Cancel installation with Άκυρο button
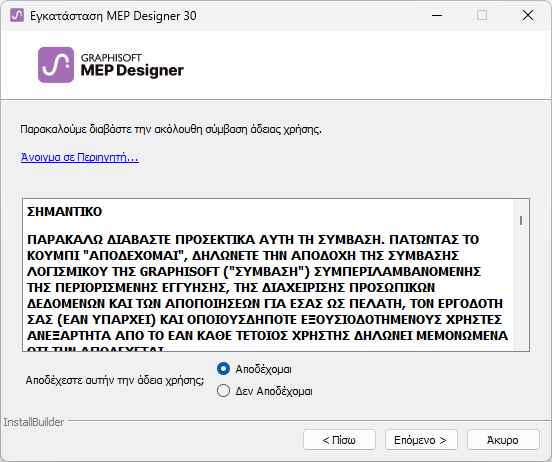 pyautogui.click(x=503, y=440)
